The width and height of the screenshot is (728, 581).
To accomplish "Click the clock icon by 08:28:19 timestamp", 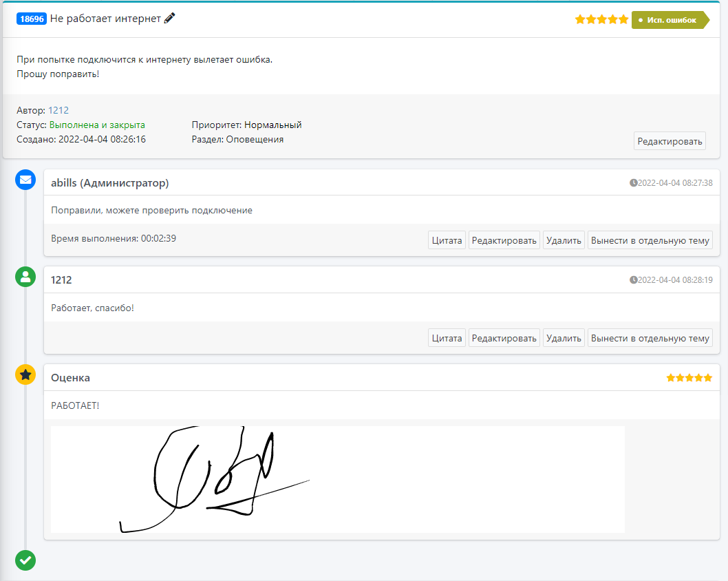I will coord(634,280).
